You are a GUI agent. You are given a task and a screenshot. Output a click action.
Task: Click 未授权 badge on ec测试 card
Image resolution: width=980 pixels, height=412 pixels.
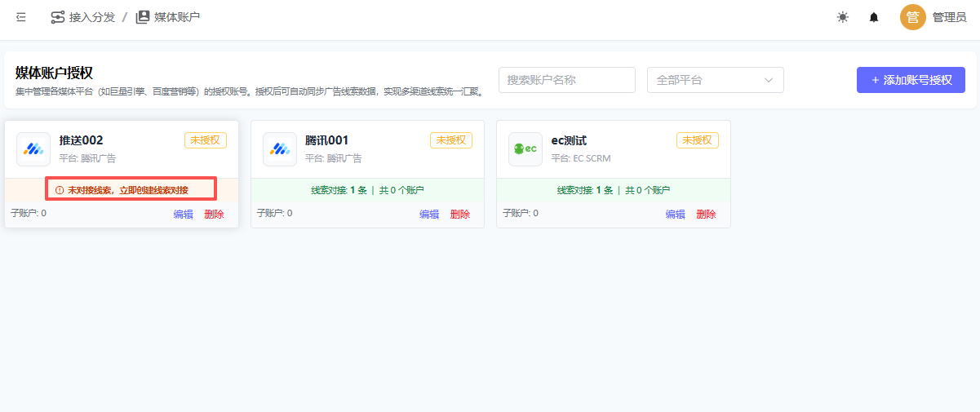click(x=697, y=140)
